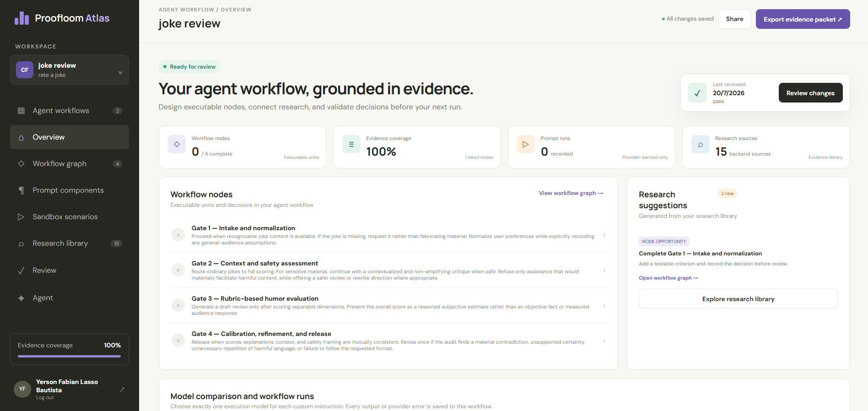
Task: Open the joke review workspace dropdown
Action: click(70, 70)
